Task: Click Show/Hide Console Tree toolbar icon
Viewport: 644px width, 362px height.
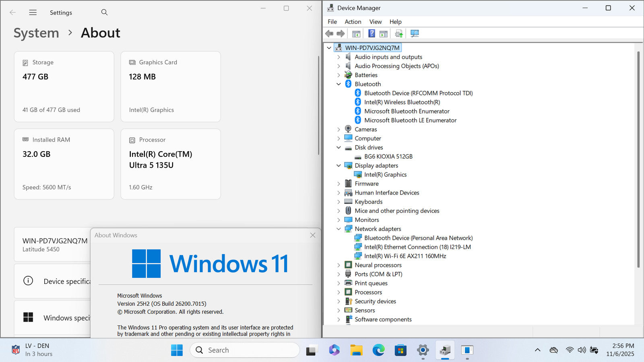Action: click(x=356, y=34)
